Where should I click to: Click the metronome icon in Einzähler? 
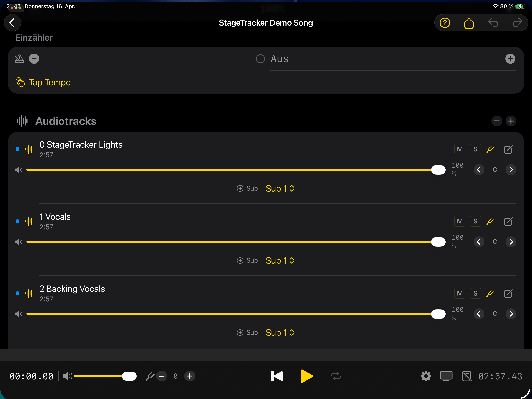(19, 59)
